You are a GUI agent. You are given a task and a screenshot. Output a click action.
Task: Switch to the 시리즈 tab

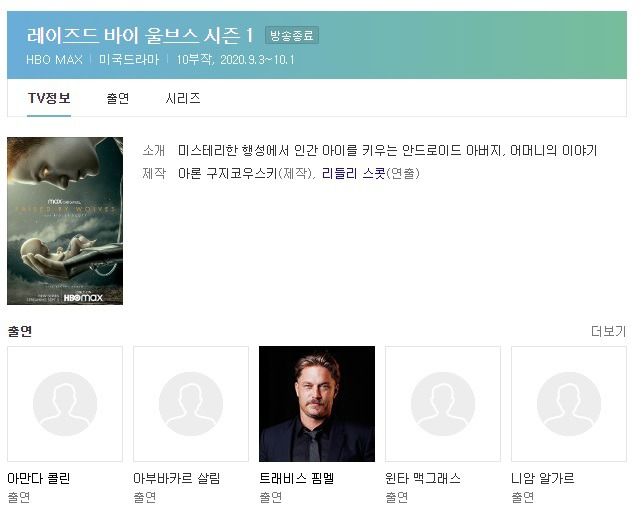click(x=183, y=98)
